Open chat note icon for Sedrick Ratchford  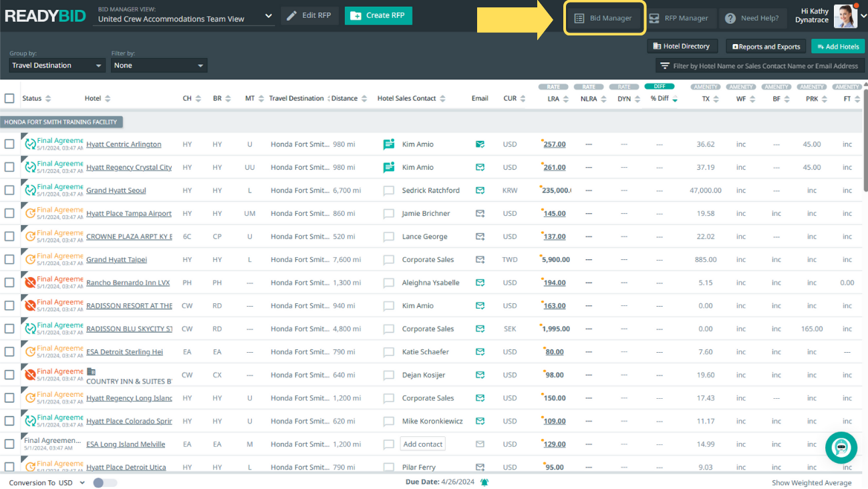(388, 190)
